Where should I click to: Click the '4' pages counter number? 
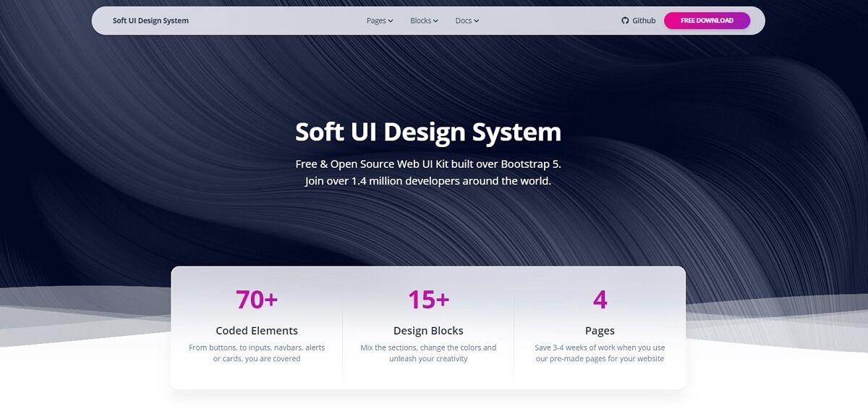point(600,299)
